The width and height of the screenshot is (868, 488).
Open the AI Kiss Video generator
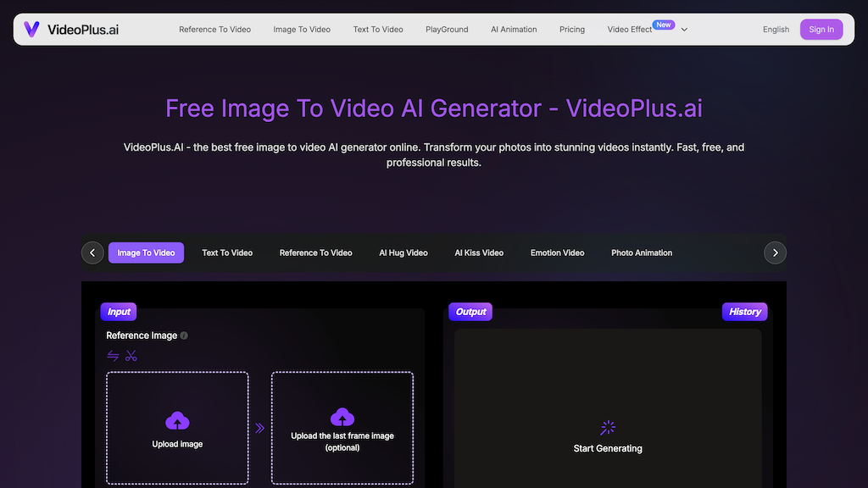coord(479,252)
